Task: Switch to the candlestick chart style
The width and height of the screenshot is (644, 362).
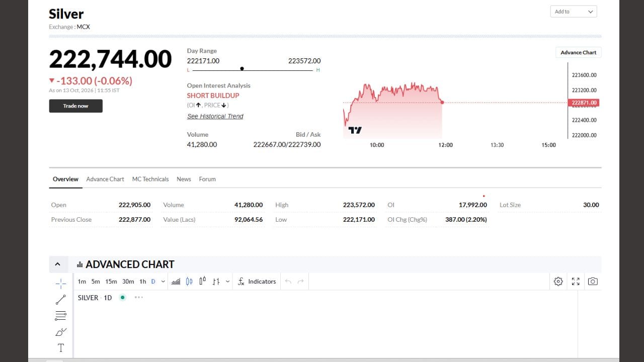Action: 189,282
